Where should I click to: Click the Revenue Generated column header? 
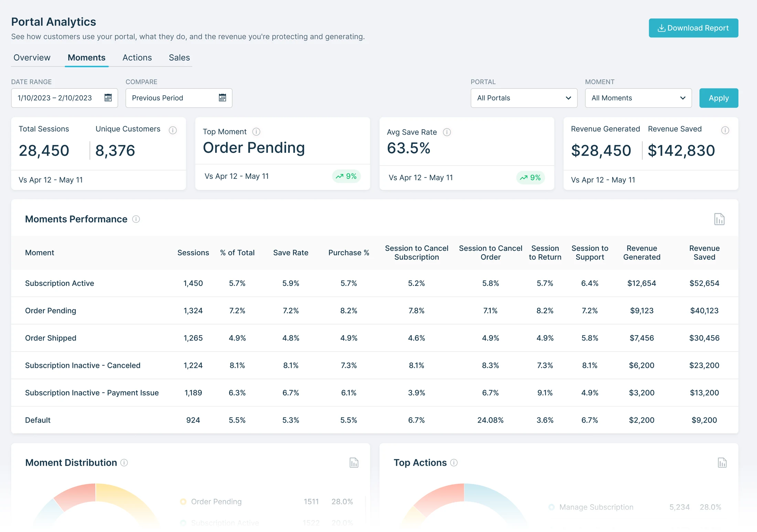coord(641,253)
